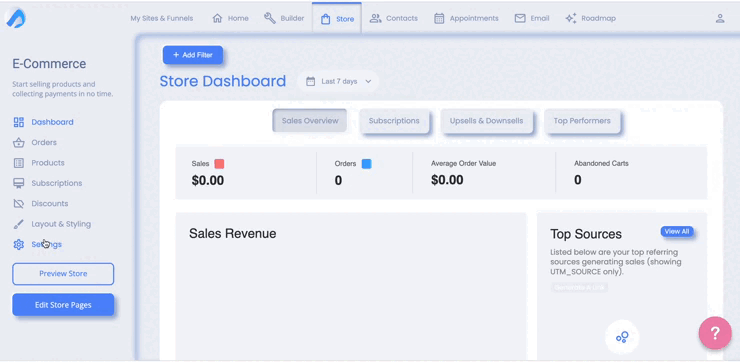Open Discounts link in sidebar

coord(50,203)
